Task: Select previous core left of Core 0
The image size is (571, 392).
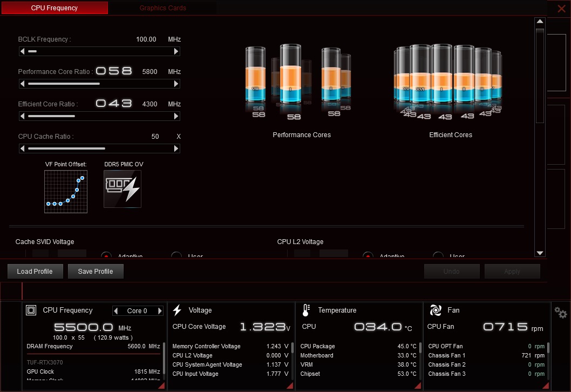Action: pyautogui.click(x=116, y=311)
